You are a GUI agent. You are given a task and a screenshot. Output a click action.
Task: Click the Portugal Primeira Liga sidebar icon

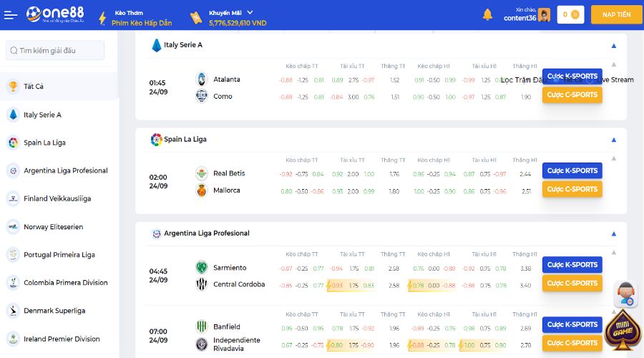tap(13, 254)
